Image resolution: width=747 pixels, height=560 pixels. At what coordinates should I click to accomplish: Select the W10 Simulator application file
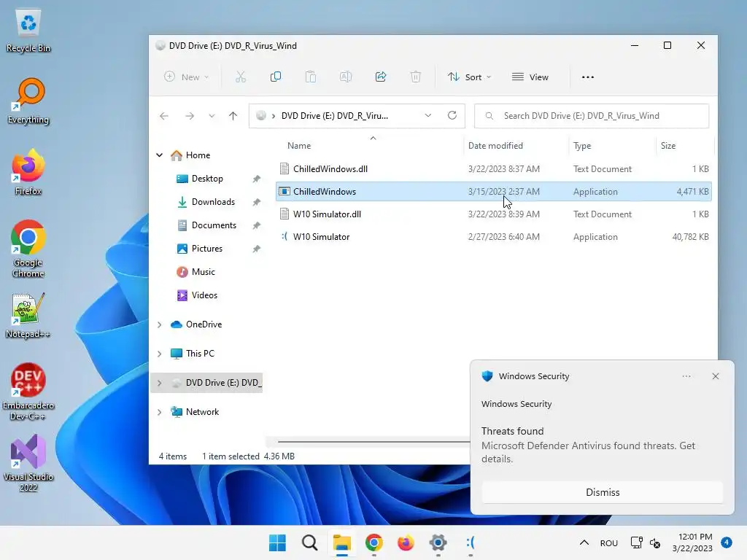(x=494, y=237)
